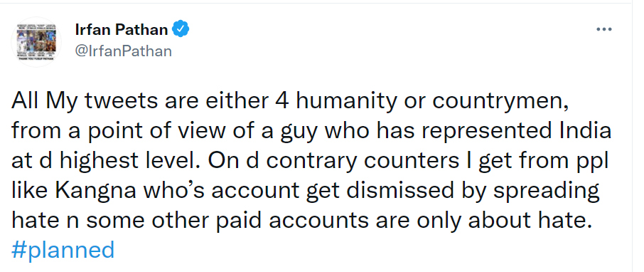Open Irfan Pathan's profile picture
This screenshot has width=644, height=272.
pyautogui.click(x=36, y=42)
